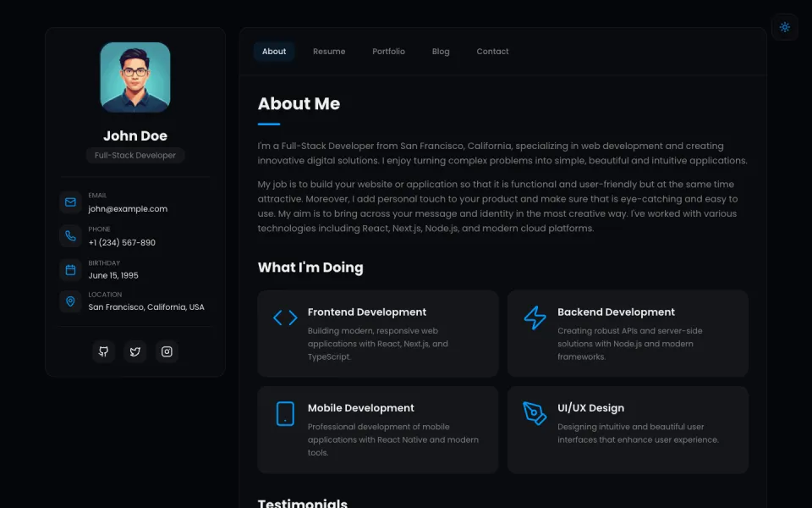Click the Frontend Development card title
812x508 pixels.
(x=367, y=312)
